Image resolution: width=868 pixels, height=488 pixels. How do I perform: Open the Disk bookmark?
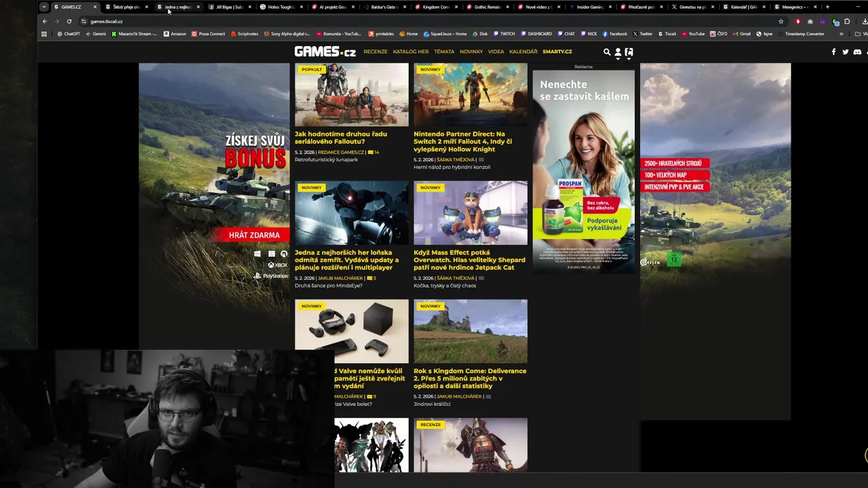pyautogui.click(x=480, y=33)
